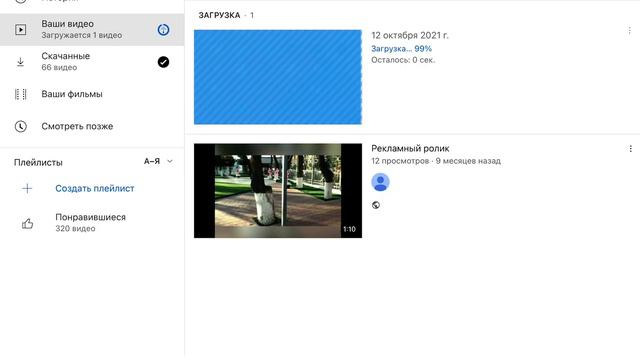Click the '12 октября 2021 г.' upload title
The height and width of the screenshot is (360, 640).
pyautogui.click(x=410, y=35)
